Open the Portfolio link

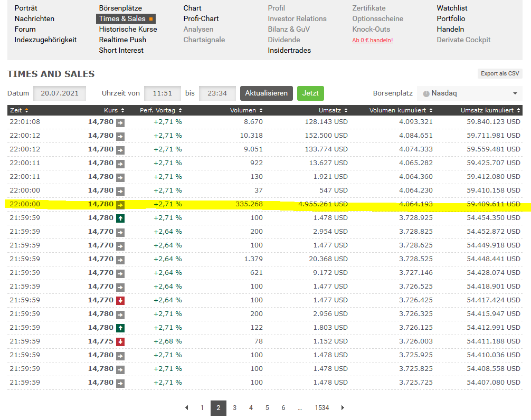[451, 18]
